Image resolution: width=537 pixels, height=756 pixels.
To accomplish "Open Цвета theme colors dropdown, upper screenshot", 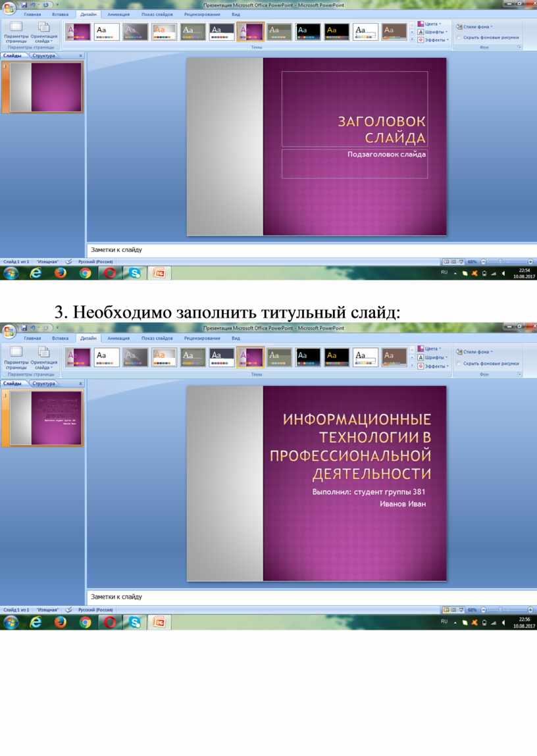I will [x=430, y=24].
